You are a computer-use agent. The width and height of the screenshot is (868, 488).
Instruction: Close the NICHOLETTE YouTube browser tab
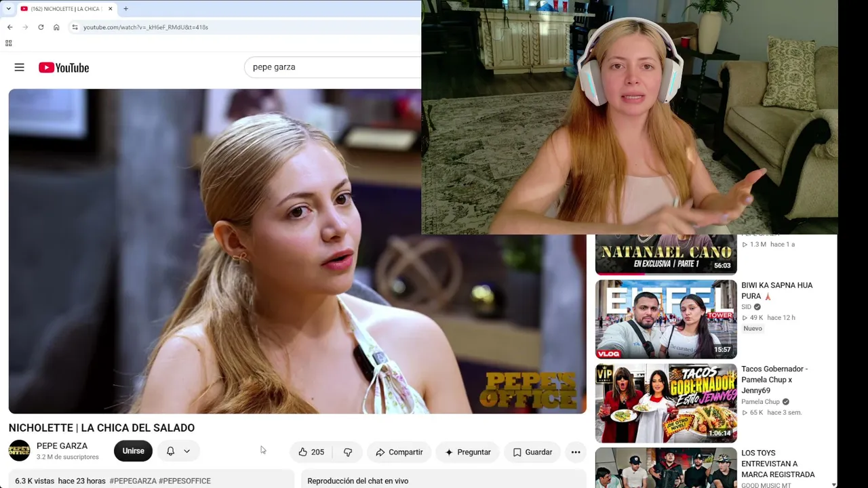110,9
